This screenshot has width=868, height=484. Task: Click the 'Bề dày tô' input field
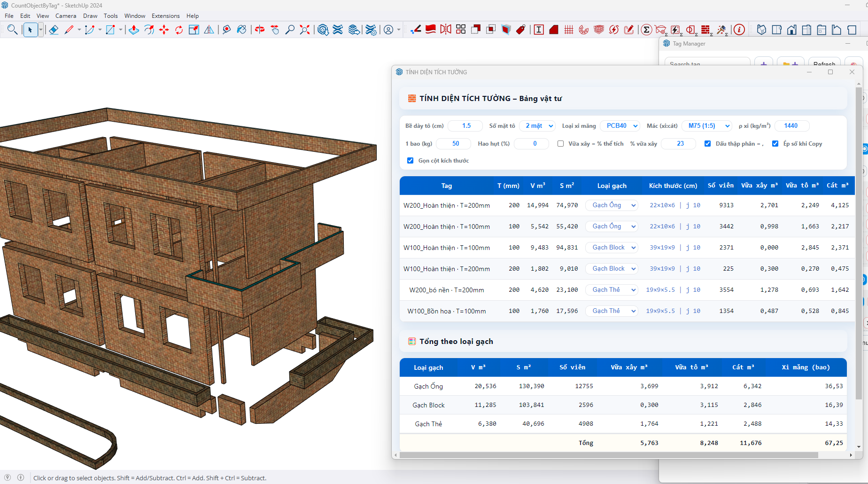click(x=465, y=126)
